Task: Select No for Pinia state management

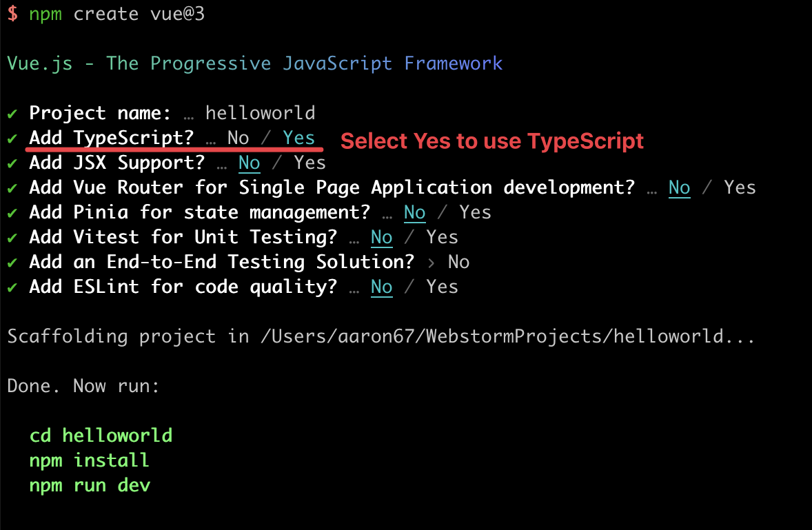Action: (414, 212)
